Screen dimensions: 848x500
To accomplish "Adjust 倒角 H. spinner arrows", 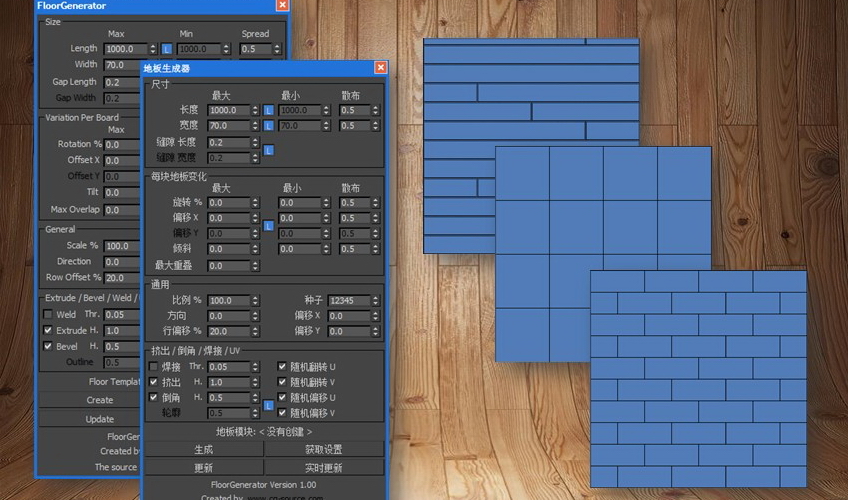I will (255, 397).
